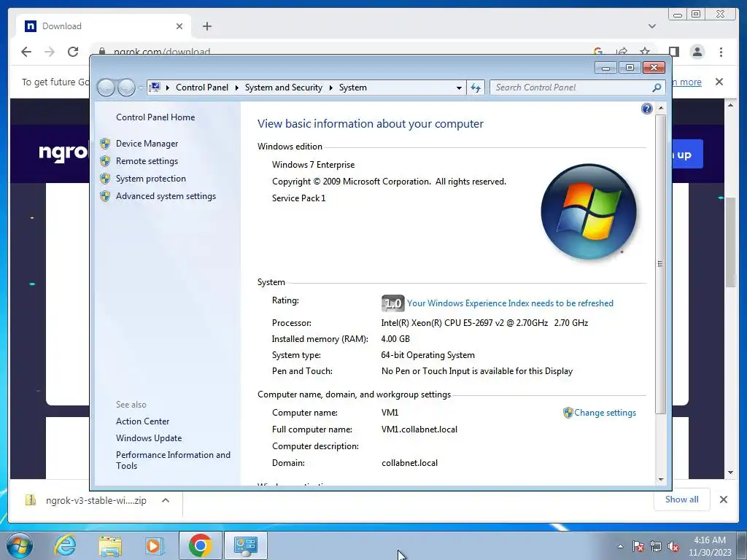The image size is (747, 560).
Task: Click the Control Panel vertical scrollbar thumb
Action: (660, 264)
